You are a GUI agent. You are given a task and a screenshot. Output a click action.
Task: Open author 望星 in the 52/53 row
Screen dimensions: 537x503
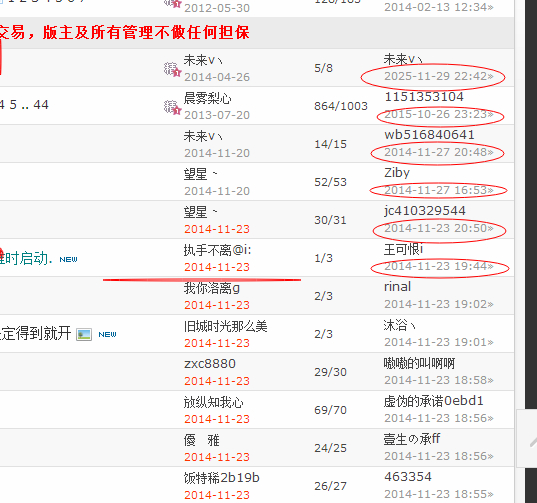tap(201, 174)
